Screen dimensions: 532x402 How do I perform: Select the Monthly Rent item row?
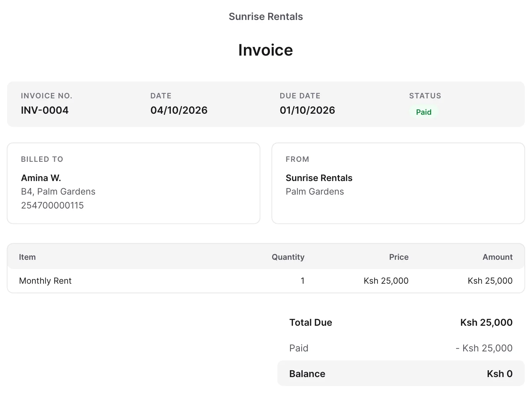click(266, 281)
